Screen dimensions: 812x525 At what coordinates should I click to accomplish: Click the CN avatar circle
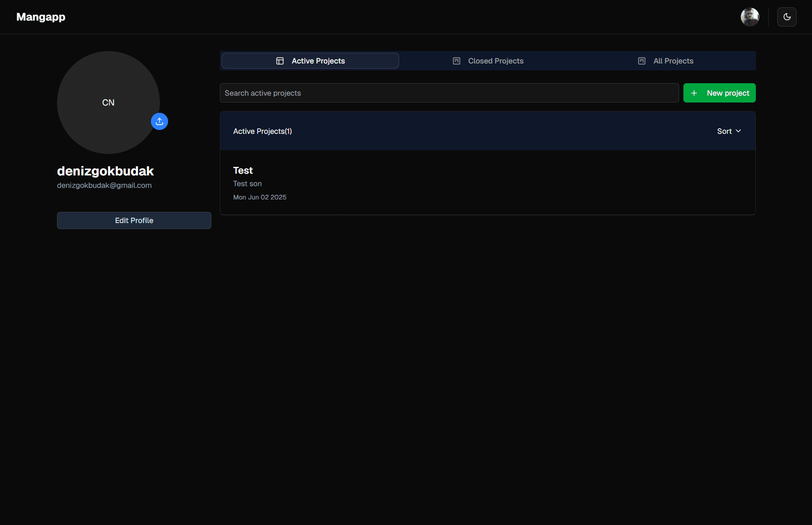pyautogui.click(x=108, y=103)
